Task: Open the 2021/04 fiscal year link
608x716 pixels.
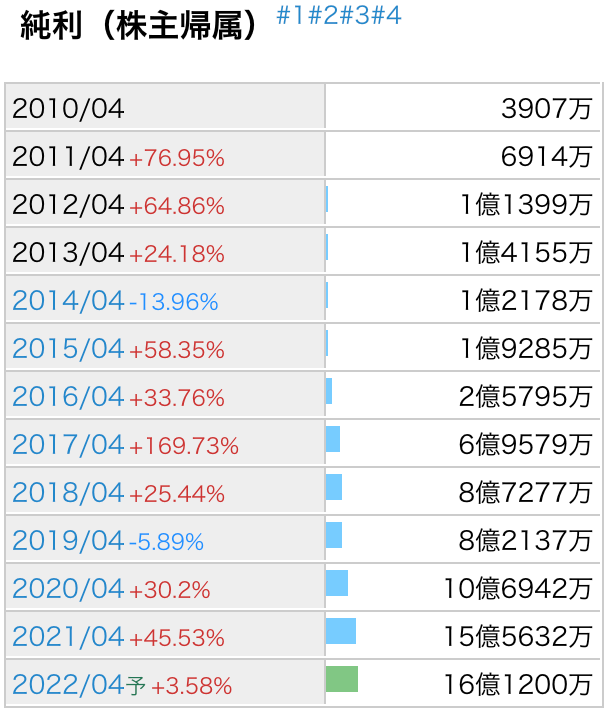Action: point(68,637)
